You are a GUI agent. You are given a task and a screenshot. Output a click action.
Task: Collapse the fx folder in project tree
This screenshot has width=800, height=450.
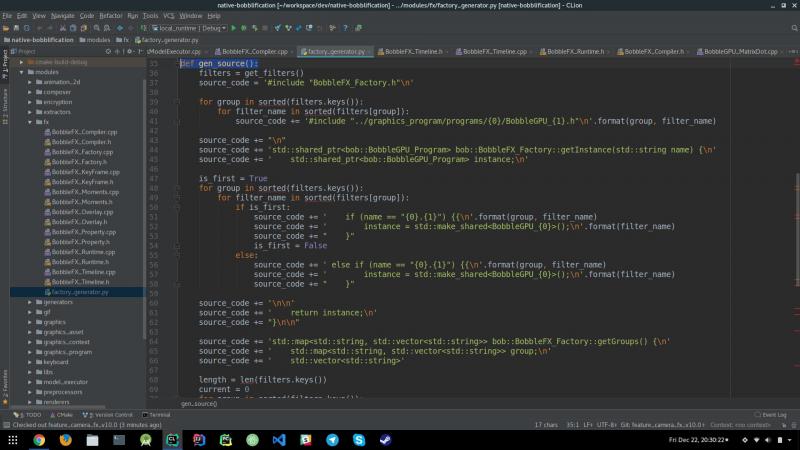[x=28, y=121]
